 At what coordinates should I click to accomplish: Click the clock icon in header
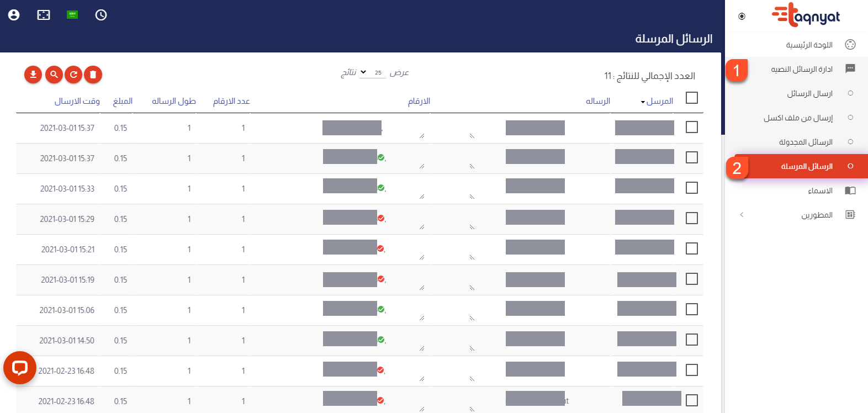pyautogui.click(x=101, y=15)
